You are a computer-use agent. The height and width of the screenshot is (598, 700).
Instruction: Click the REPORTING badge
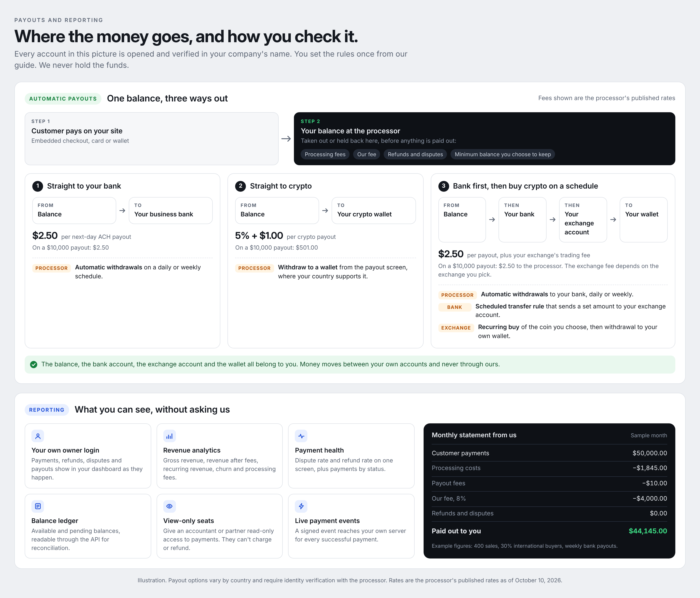coord(47,410)
